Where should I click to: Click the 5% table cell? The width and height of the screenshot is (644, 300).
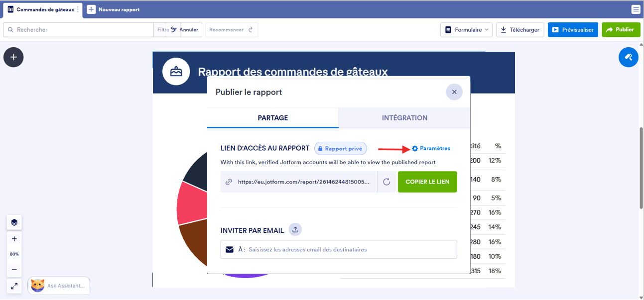pyautogui.click(x=496, y=198)
